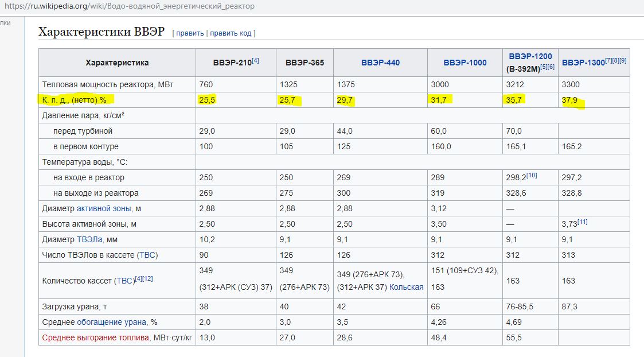
Task: Open footnote [7] next to ВВЭР-1300
Action: pyautogui.click(x=608, y=60)
